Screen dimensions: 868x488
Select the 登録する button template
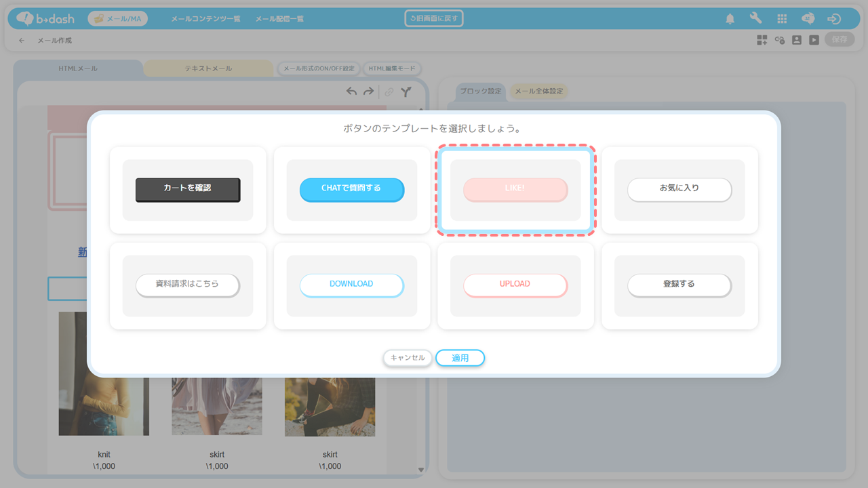point(679,285)
